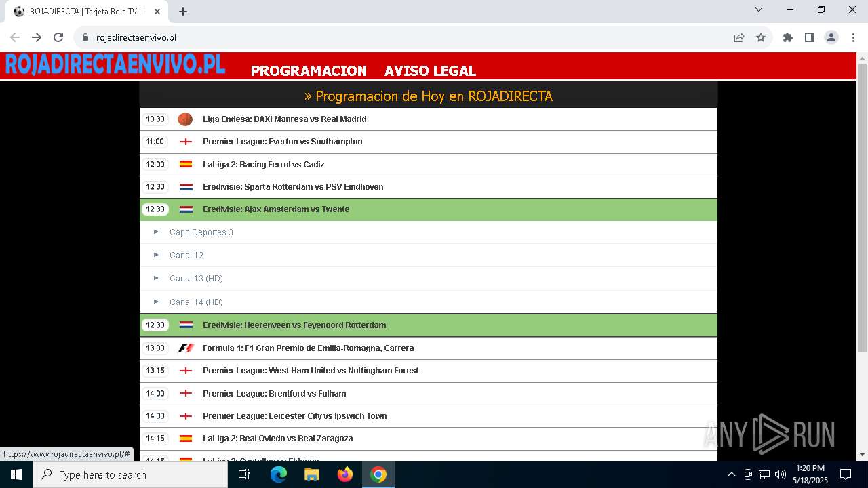This screenshot has height=488, width=868.
Task: Open Task View on the taskbar
Action: (244, 474)
